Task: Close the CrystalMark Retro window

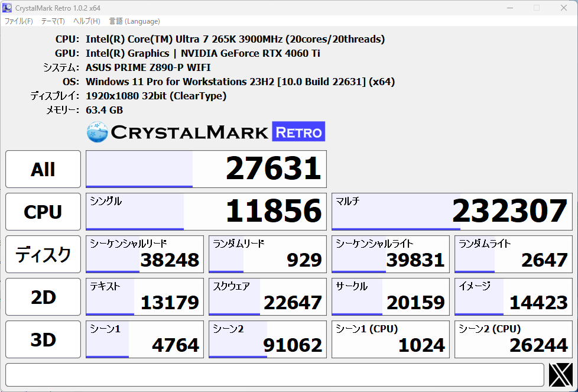Action: click(564, 8)
